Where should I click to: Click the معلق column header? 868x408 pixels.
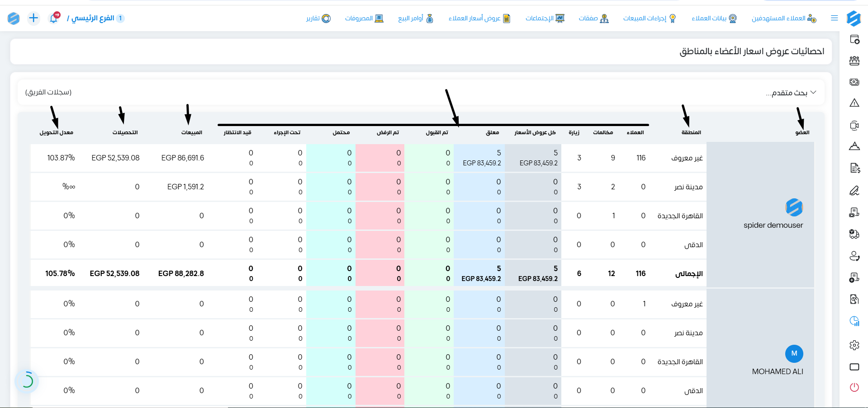click(493, 132)
